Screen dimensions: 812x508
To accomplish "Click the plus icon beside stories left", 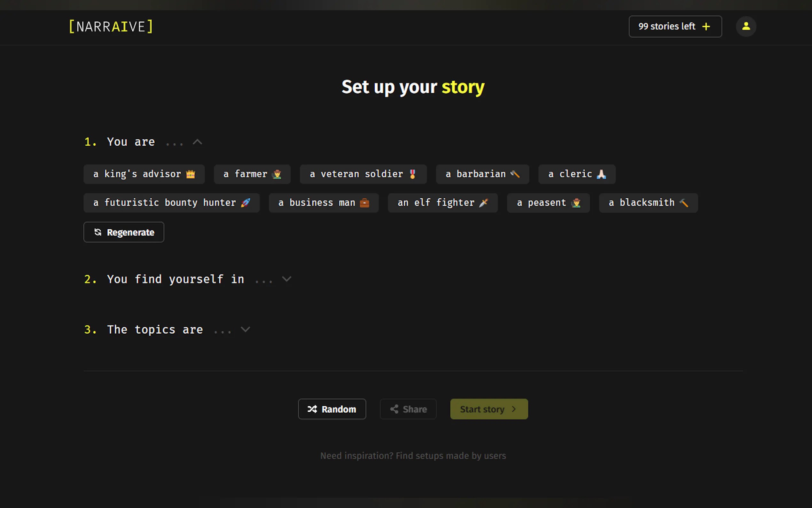I will [x=706, y=27].
